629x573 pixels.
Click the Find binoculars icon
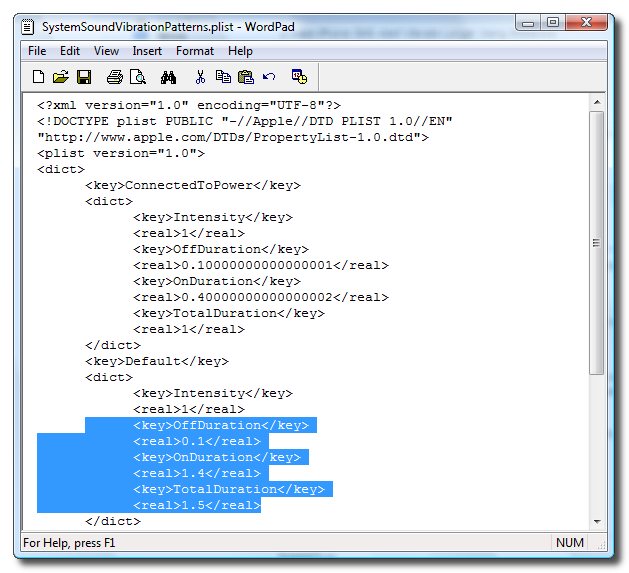point(168,76)
